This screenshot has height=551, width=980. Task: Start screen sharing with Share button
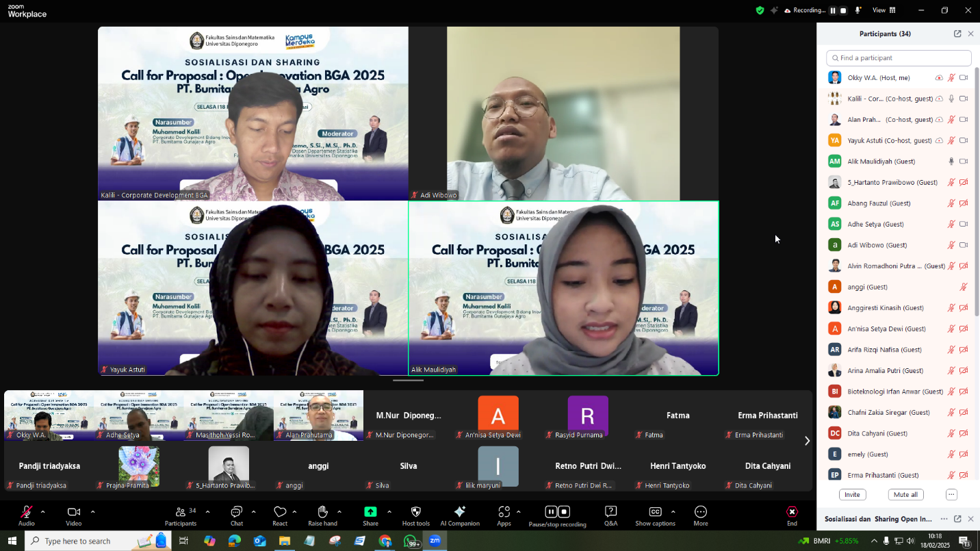pos(370,515)
